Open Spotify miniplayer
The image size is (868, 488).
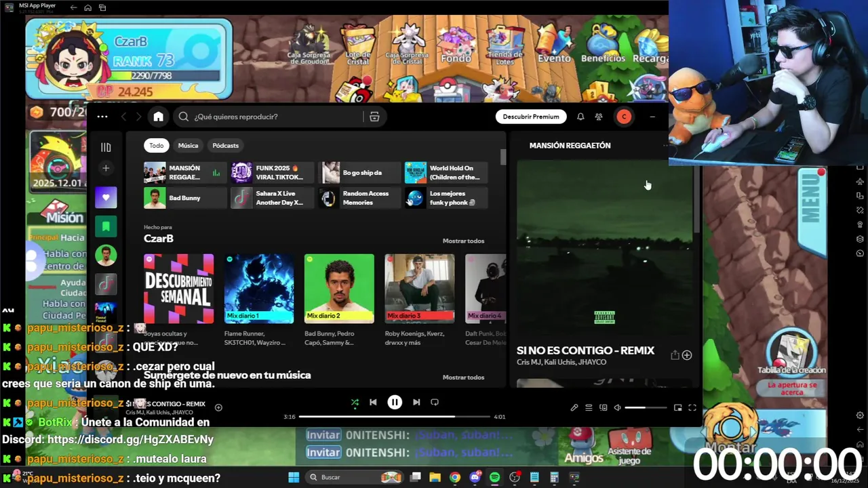[x=677, y=407]
